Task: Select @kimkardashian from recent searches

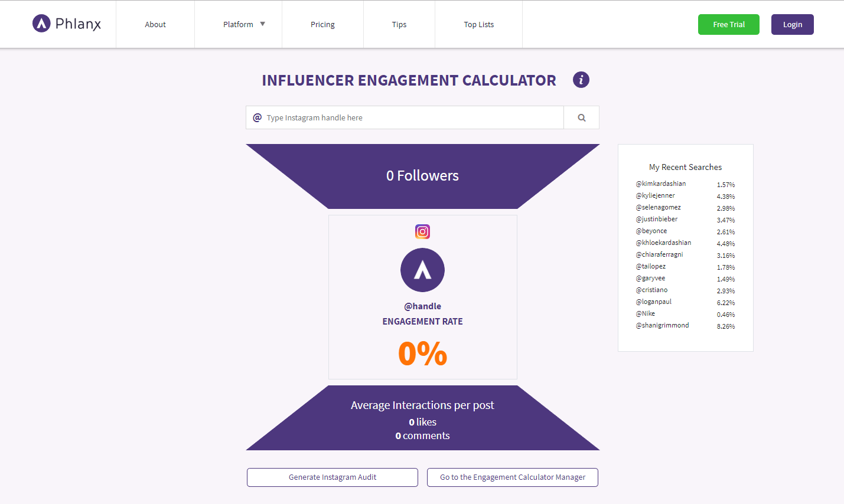Action: coord(661,184)
